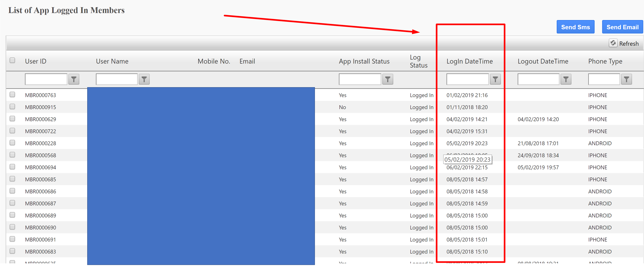
Task: Click the App Install Status filter box
Action: click(x=360, y=79)
